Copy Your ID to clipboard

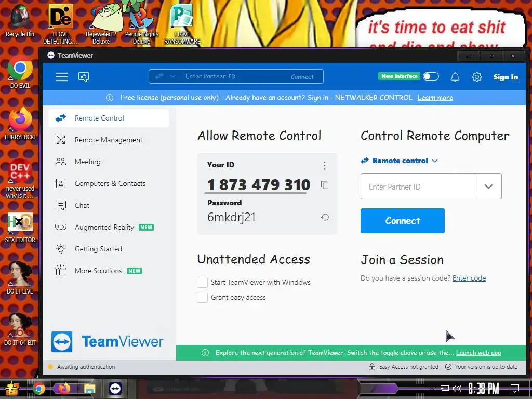coord(325,185)
